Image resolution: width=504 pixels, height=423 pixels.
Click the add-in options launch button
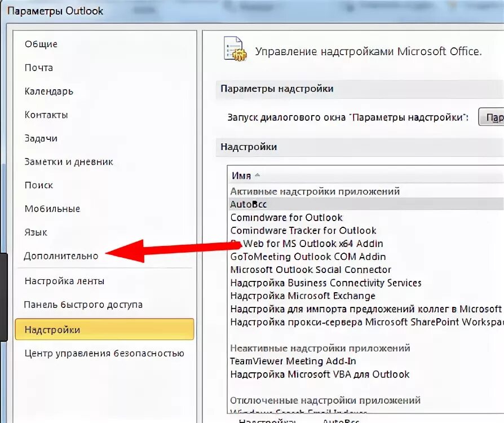pos(491,117)
